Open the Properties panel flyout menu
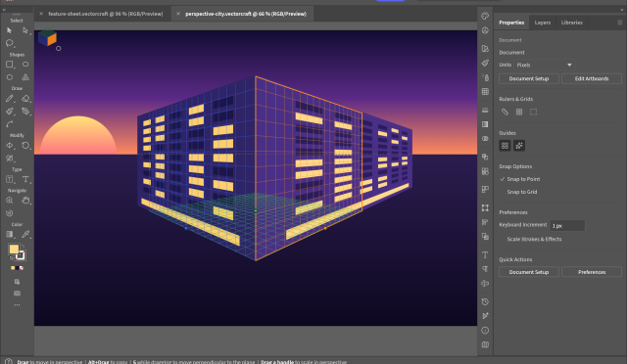This screenshot has width=627, height=364. tap(620, 23)
